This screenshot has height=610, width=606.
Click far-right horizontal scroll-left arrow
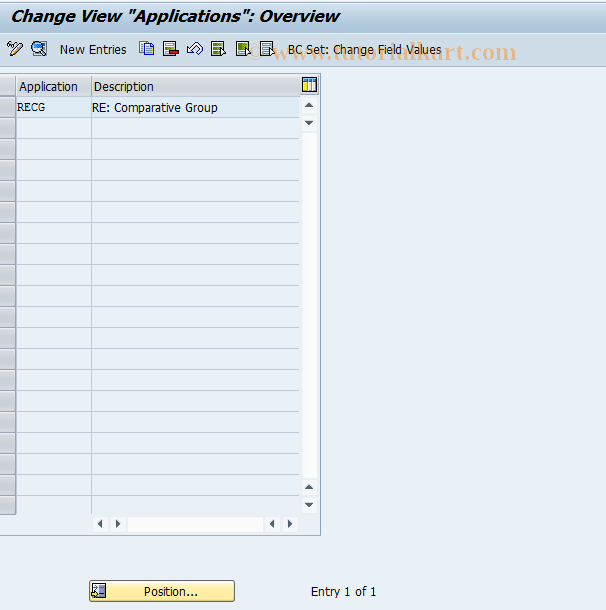[272, 524]
